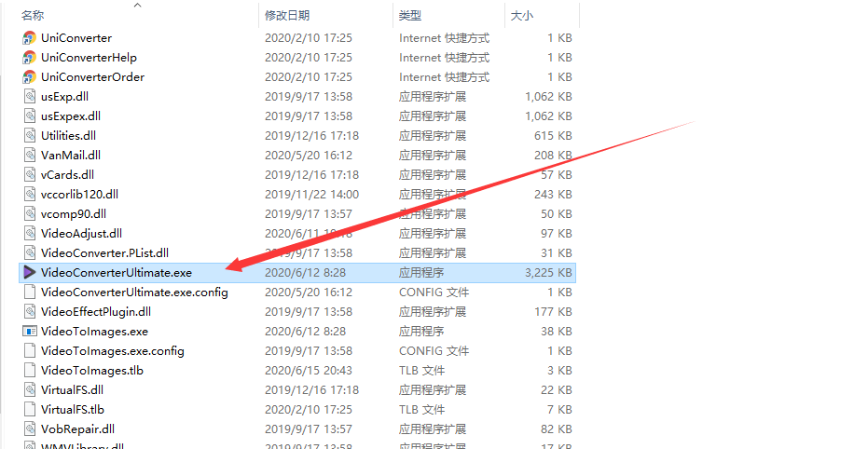Click the UniConverterOrder shortcut icon

(x=29, y=77)
